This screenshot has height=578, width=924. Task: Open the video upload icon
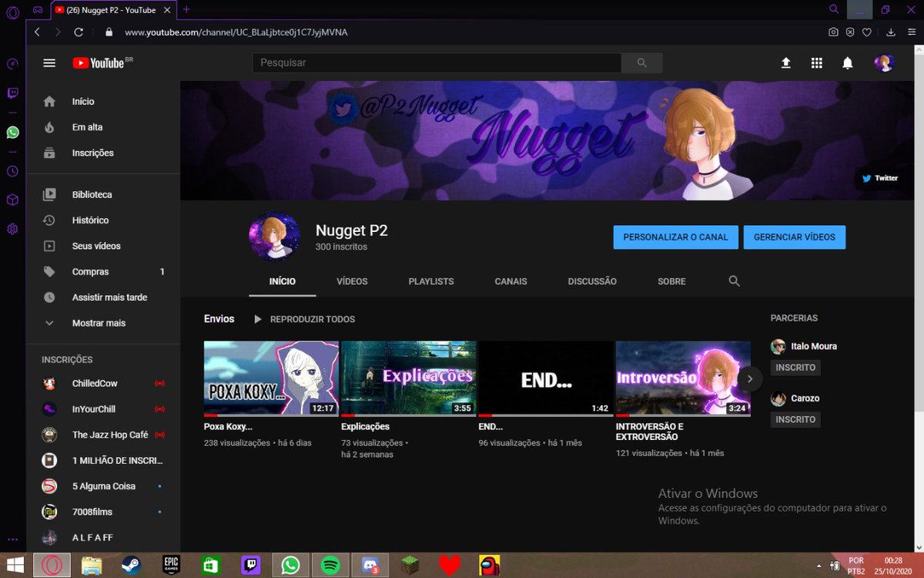pyautogui.click(x=785, y=62)
